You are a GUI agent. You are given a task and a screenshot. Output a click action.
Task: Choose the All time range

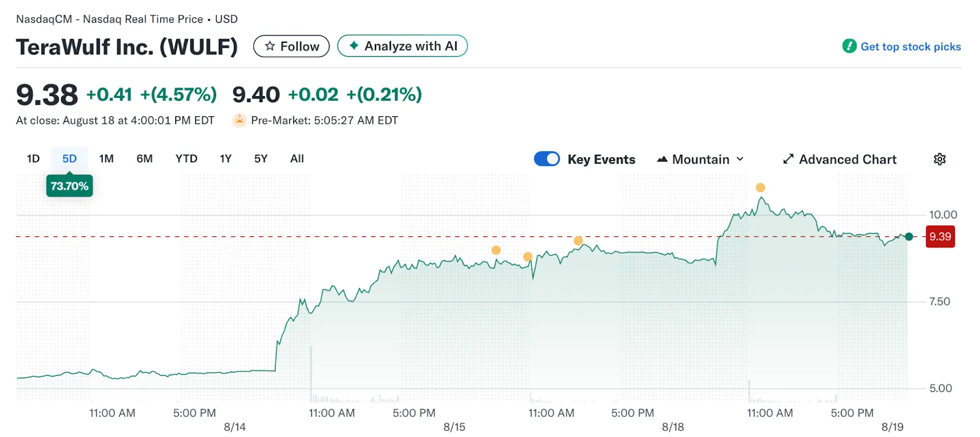pyautogui.click(x=297, y=159)
